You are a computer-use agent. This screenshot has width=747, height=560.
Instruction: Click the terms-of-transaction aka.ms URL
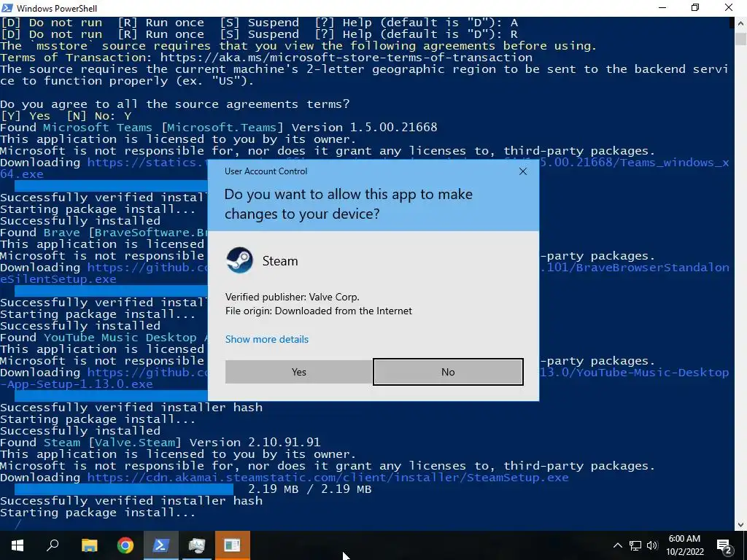point(346,57)
